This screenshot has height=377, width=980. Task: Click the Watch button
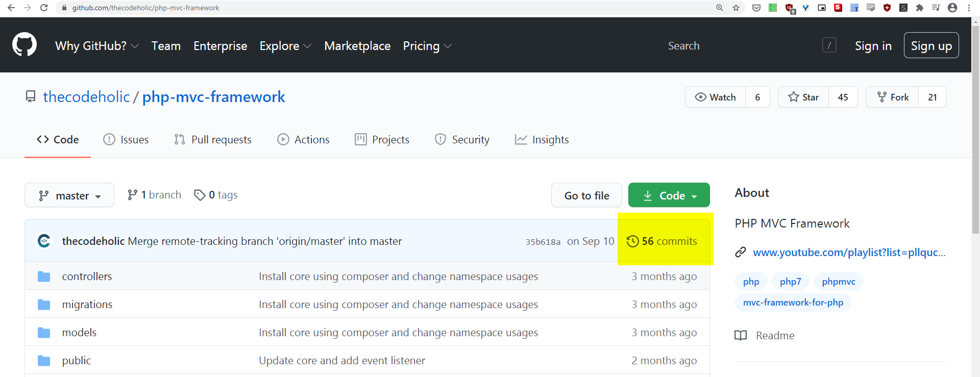point(716,97)
